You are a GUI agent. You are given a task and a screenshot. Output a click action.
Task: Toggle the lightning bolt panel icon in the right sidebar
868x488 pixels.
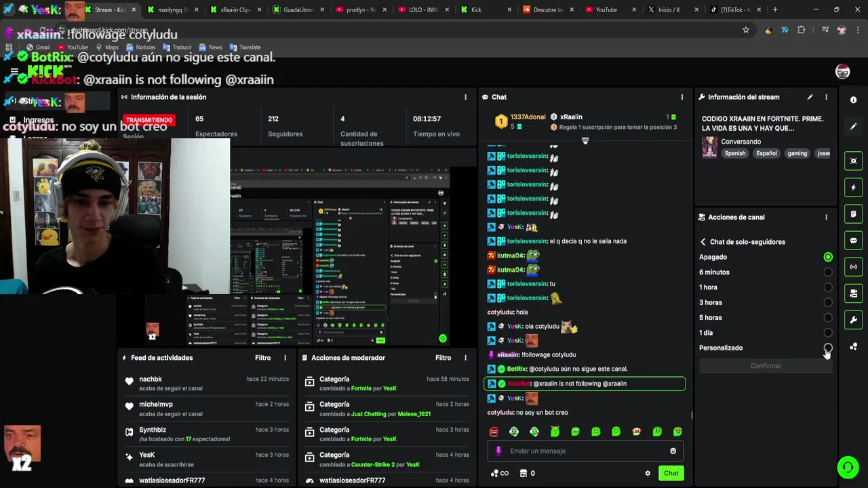point(853,188)
